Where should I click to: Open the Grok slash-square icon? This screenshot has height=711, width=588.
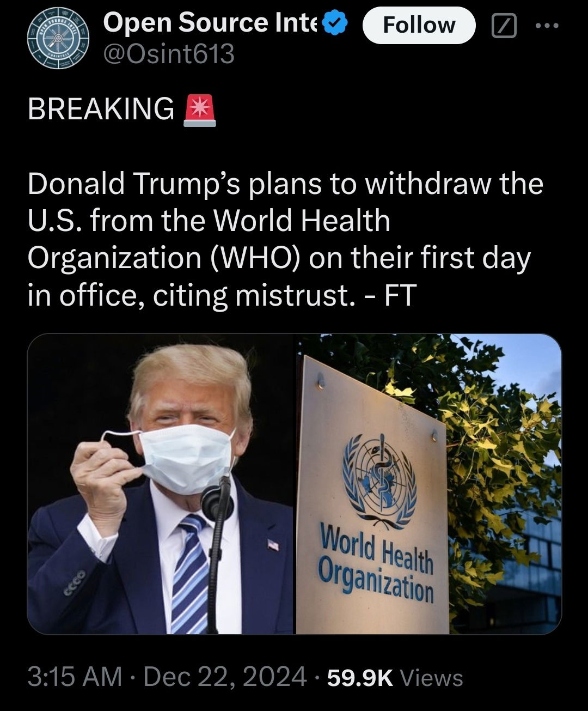pyautogui.click(x=504, y=26)
